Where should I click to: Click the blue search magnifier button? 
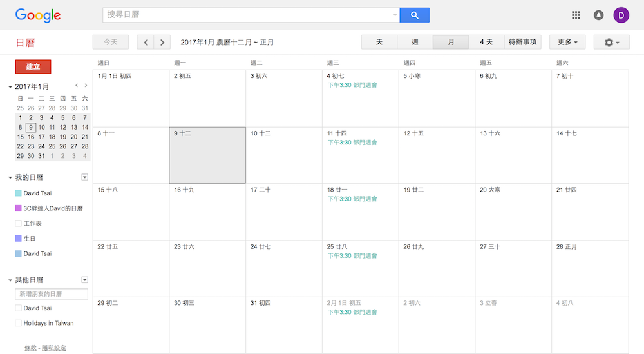coord(414,15)
